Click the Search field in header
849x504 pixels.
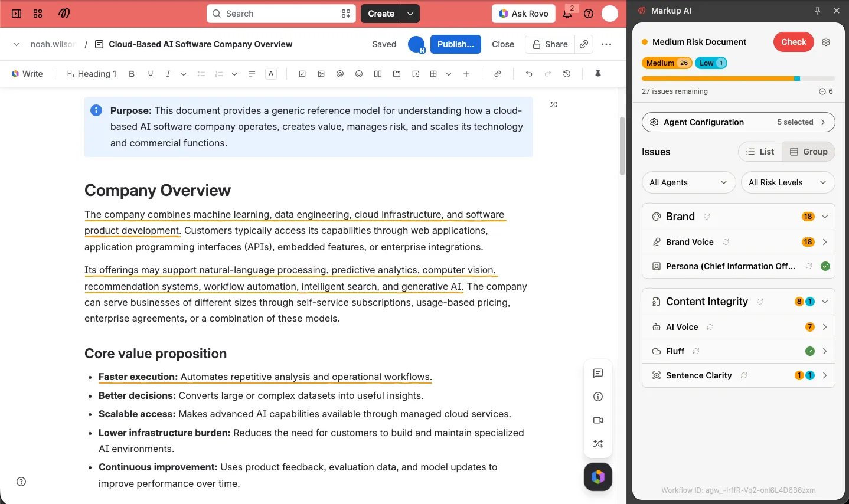pyautogui.click(x=281, y=14)
